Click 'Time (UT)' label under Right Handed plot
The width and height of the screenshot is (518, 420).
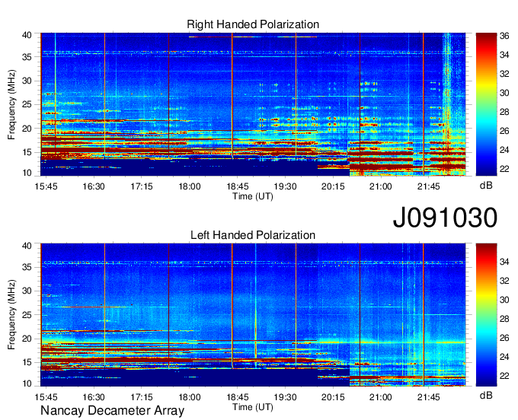click(253, 196)
